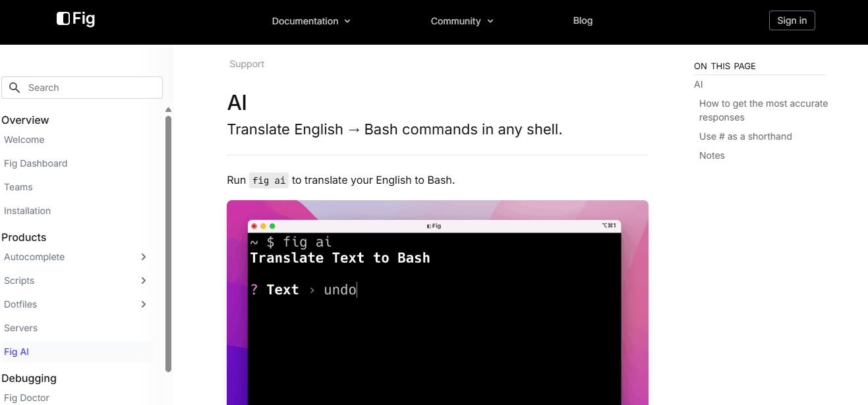The image size is (868, 405).
Task: Open the Installation page
Action: 27,211
